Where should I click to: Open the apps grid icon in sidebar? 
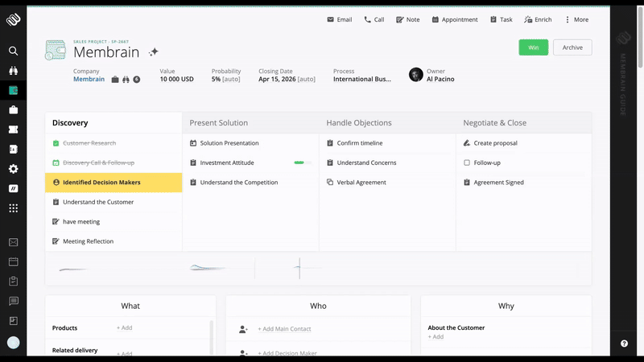13,208
